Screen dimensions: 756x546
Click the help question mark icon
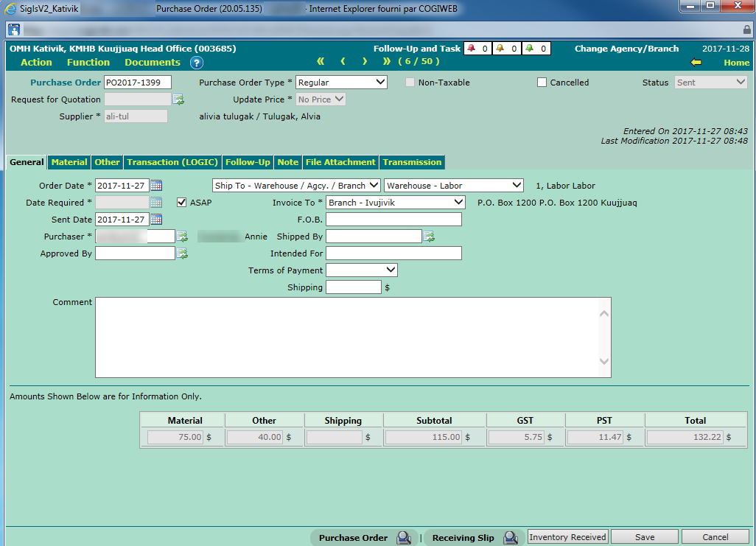pos(196,63)
